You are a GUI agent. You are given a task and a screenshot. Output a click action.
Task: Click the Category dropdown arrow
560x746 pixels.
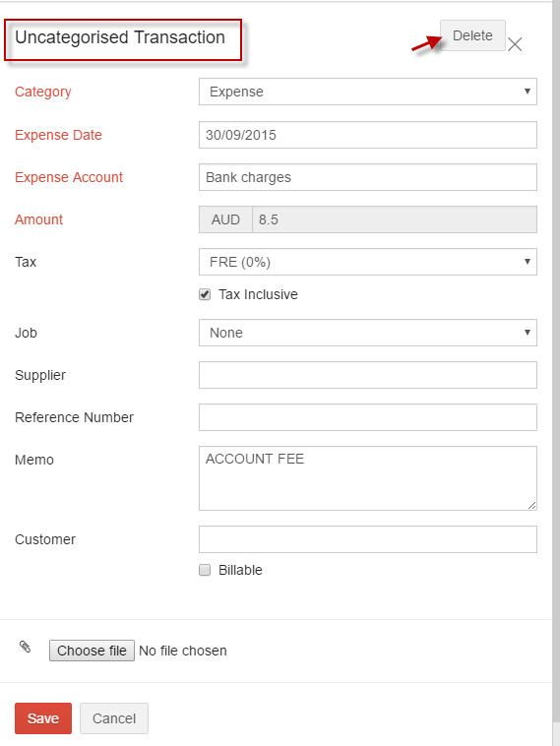528,92
